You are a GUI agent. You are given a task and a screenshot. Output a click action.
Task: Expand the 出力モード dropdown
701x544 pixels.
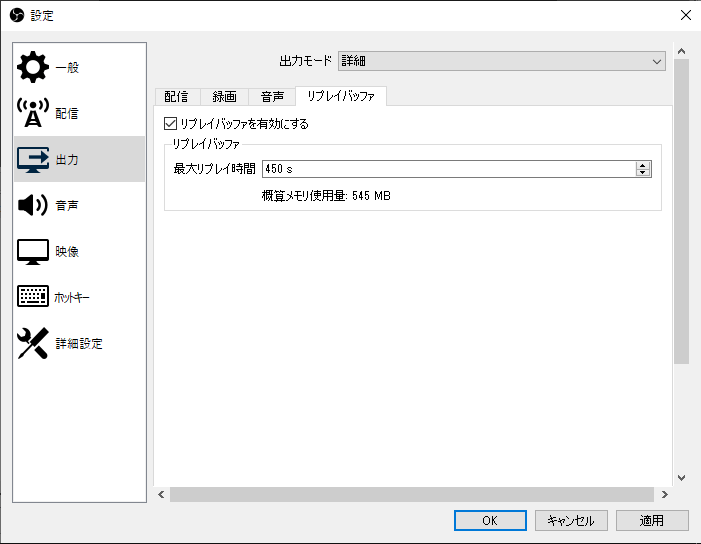(502, 61)
